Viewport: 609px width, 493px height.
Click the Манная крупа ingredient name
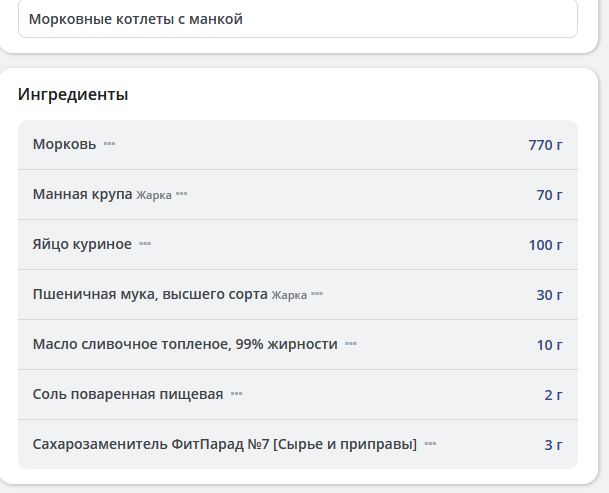tap(82, 194)
